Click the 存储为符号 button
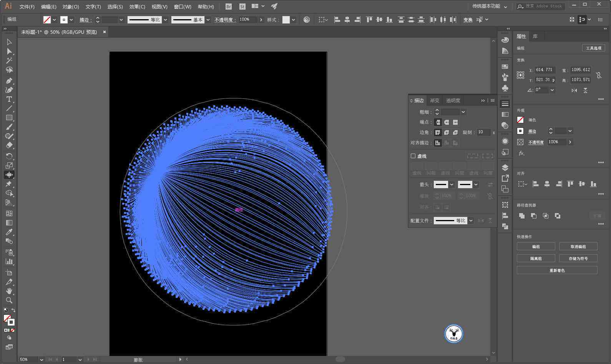This screenshot has width=611, height=364. [x=578, y=258]
